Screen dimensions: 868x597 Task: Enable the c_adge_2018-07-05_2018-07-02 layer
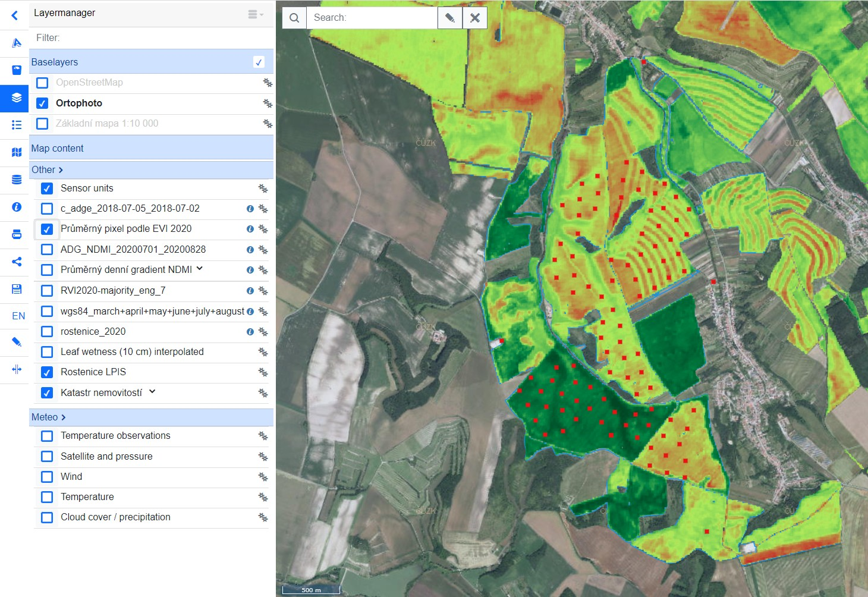(x=47, y=209)
